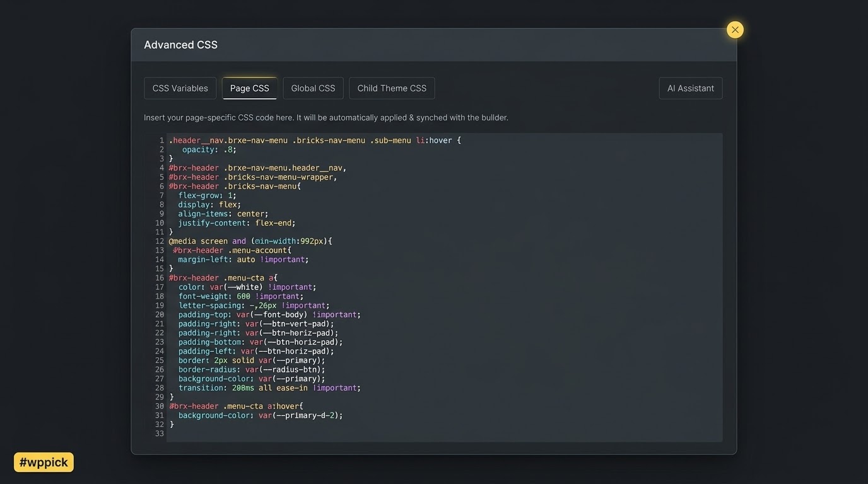Click the #wppick badge

(44, 462)
